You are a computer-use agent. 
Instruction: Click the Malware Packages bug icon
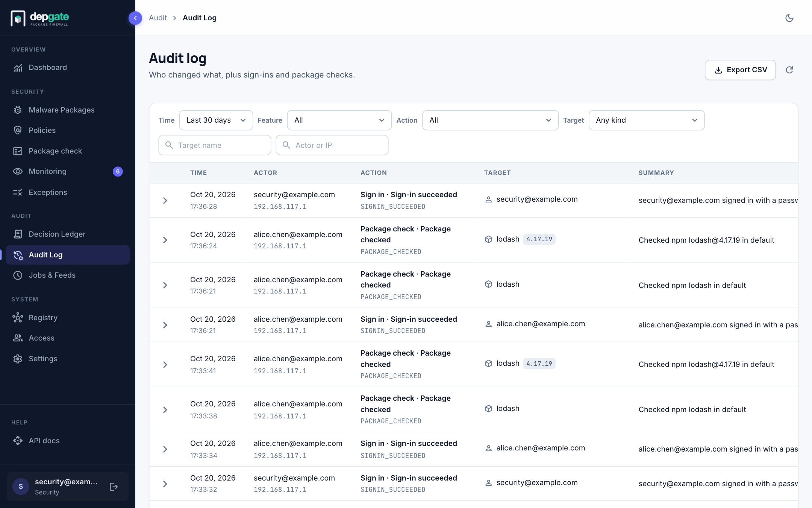[18, 110]
